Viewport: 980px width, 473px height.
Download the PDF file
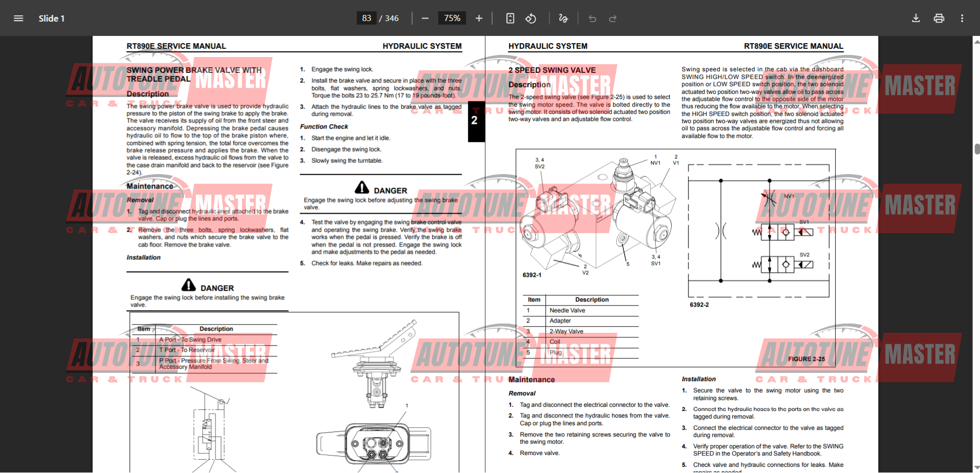[x=916, y=18]
